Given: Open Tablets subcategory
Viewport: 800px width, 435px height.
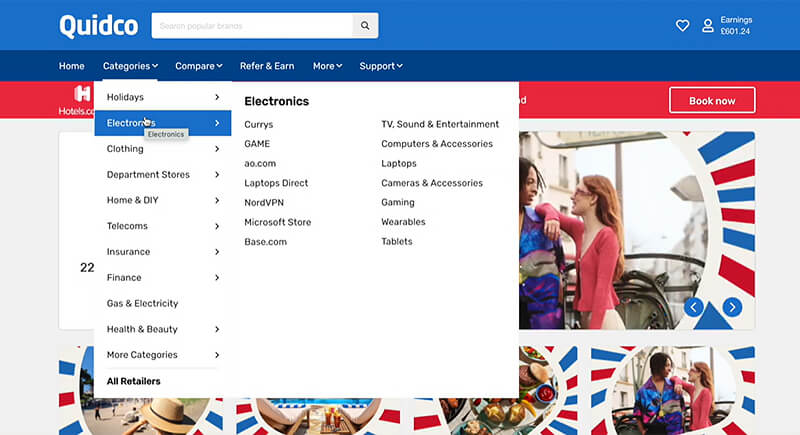Looking at the screenshot, I should point(396,242).
